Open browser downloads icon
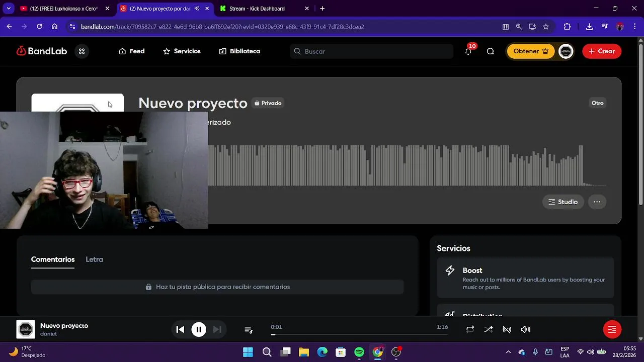 coord(590,27)
